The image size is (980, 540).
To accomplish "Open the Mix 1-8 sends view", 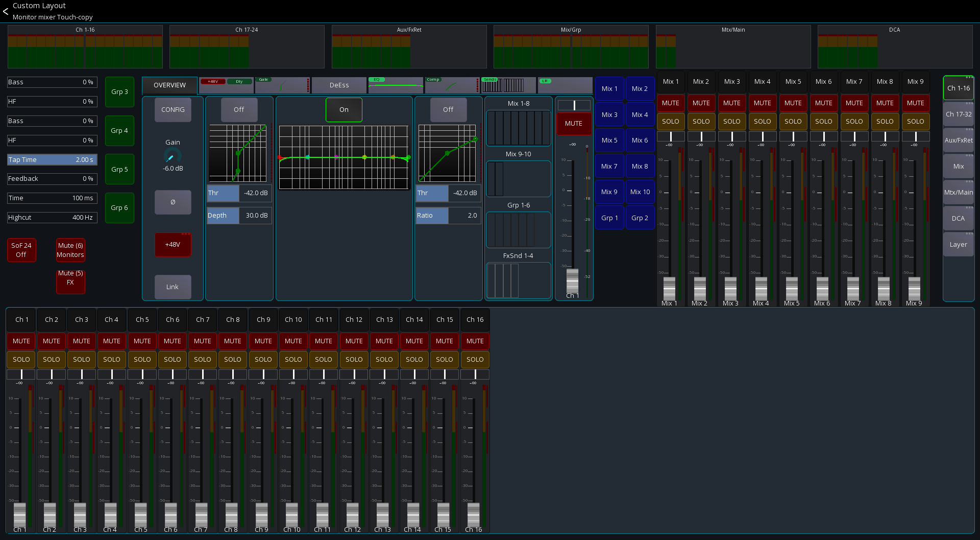I will click(518, 128).
